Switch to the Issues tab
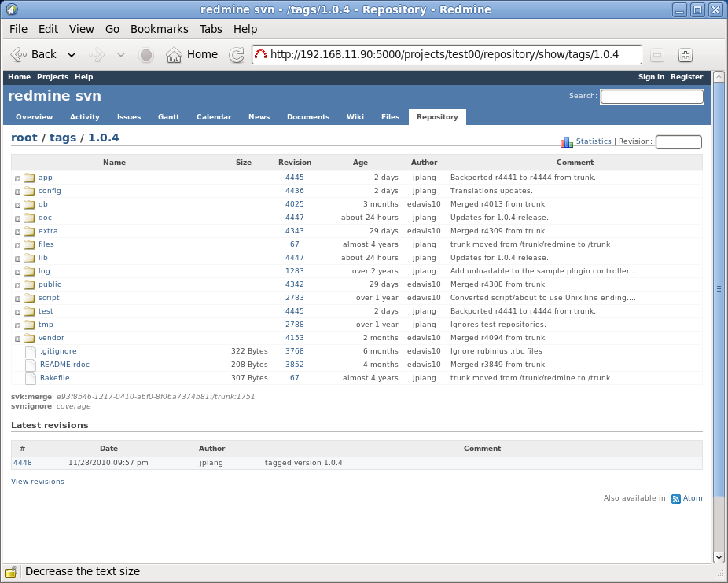This screenshot has height=583, width=728. point(129,117)
